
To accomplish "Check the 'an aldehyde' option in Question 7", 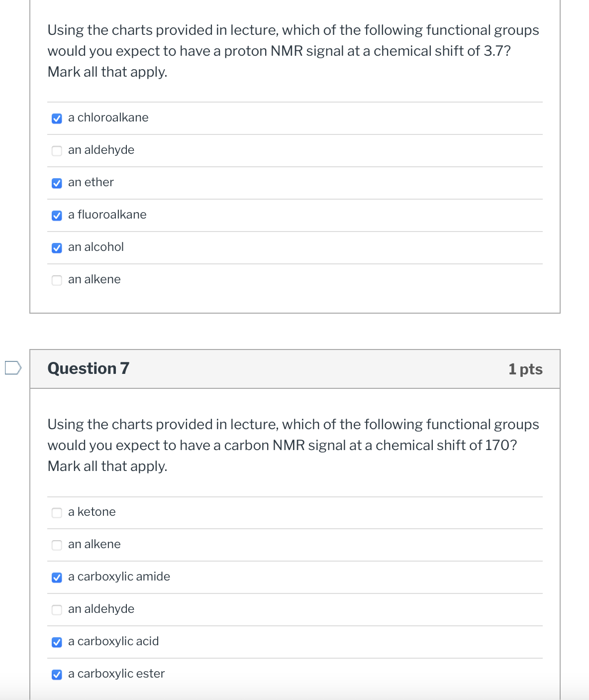I will click(x=57, y=610).
